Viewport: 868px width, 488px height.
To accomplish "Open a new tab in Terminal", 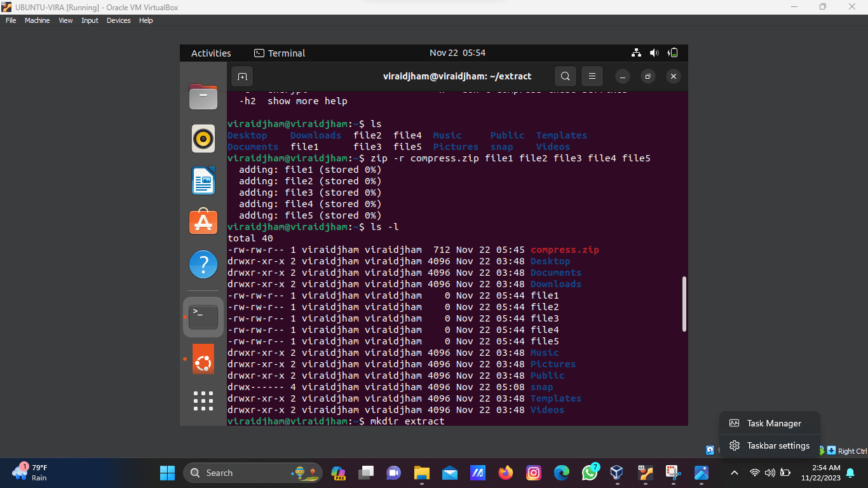I will point(242,76).
